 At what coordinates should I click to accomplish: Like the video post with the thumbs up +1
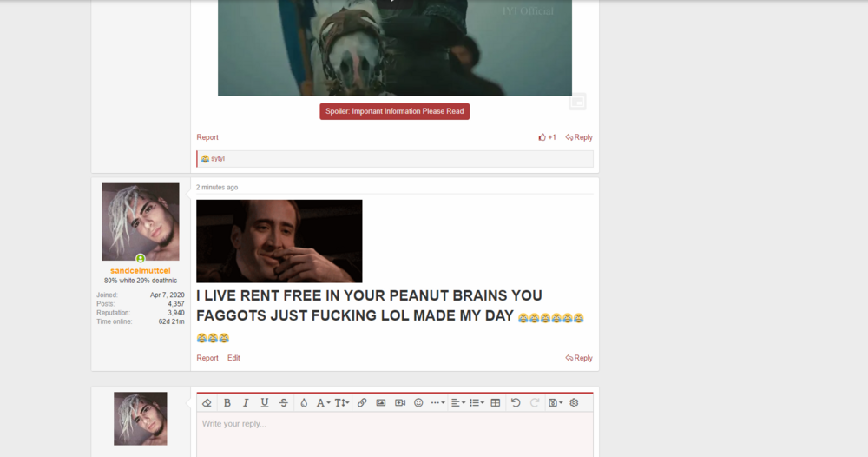pyautogui.click(x=547, y=137)
